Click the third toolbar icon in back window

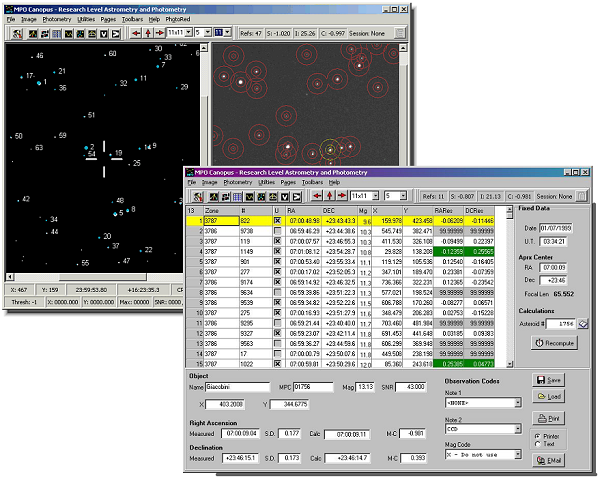45,34
